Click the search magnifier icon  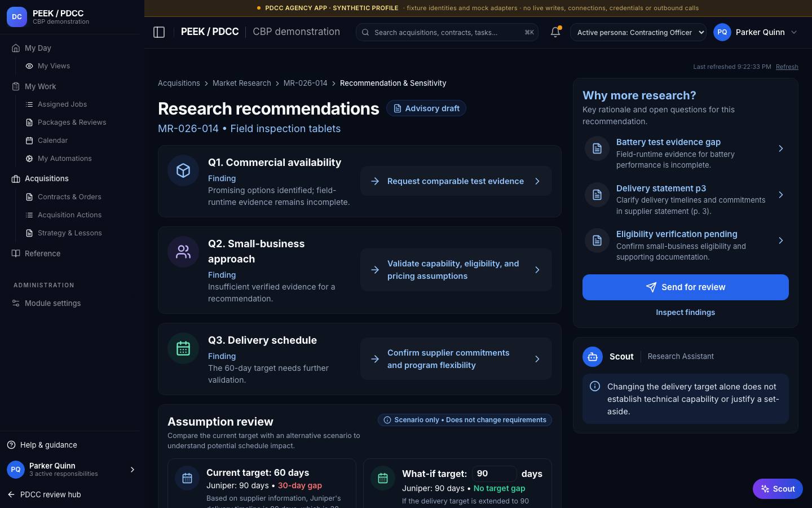(x=365, y=32)
